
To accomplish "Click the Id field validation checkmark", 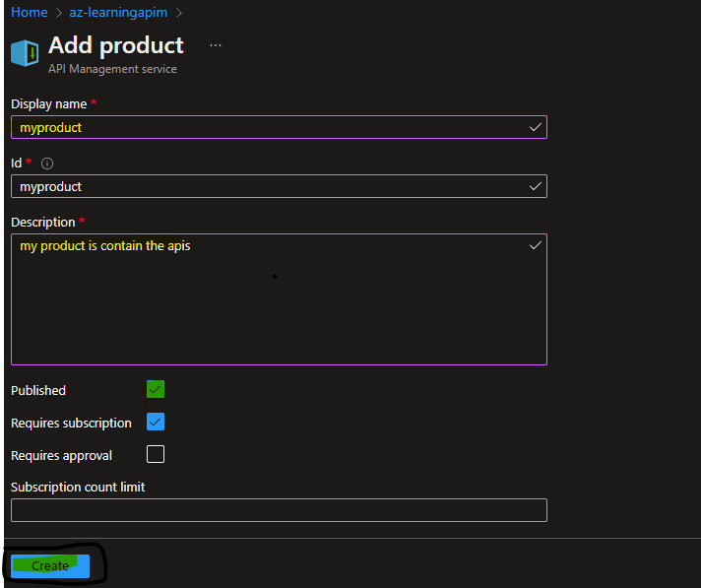I will click(x=536, y=186).
